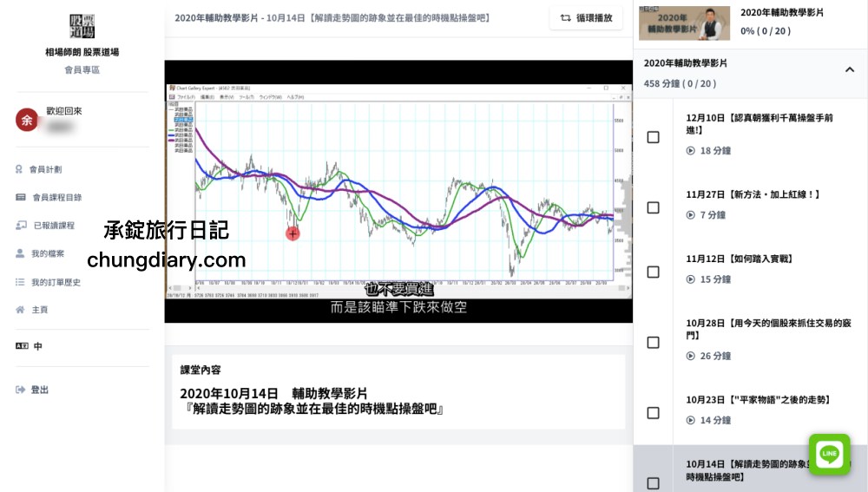The height and width of the screenshot is (492, 868).
Task: Collapse the 2020年輔助教學影片 section chevron
Action: tap(850, 69)
